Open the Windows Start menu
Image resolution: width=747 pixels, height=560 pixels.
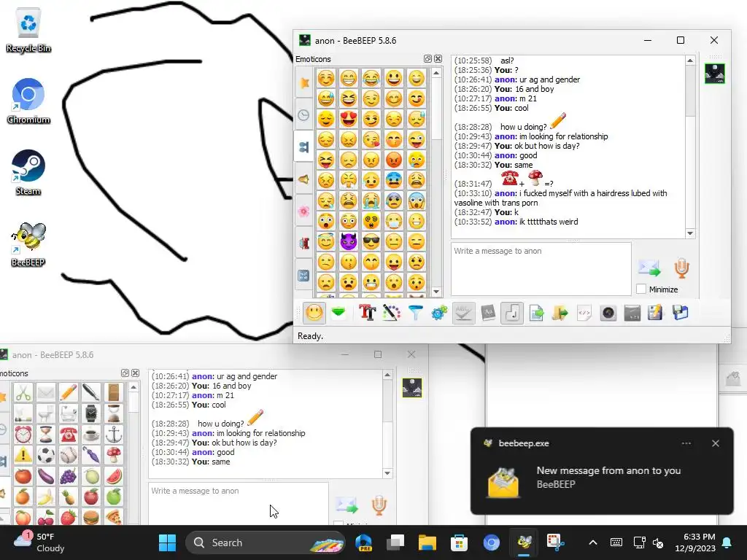pyautogui.click(x=167, y=542)
